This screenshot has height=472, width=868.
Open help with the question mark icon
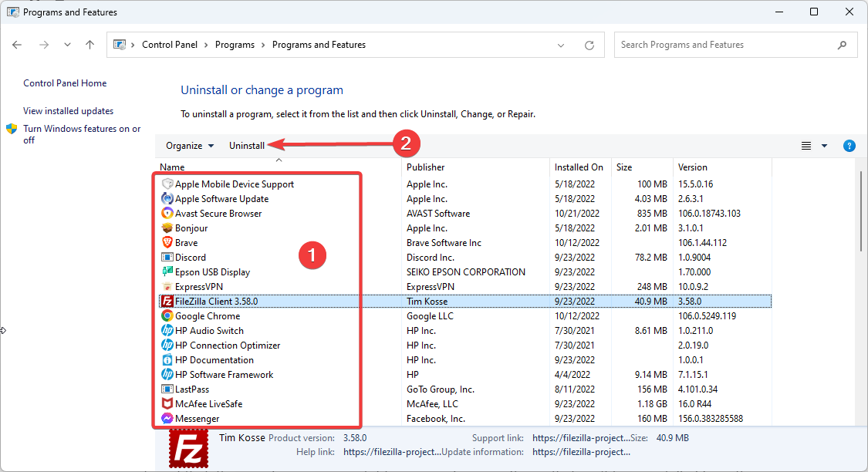coord(849,146)
